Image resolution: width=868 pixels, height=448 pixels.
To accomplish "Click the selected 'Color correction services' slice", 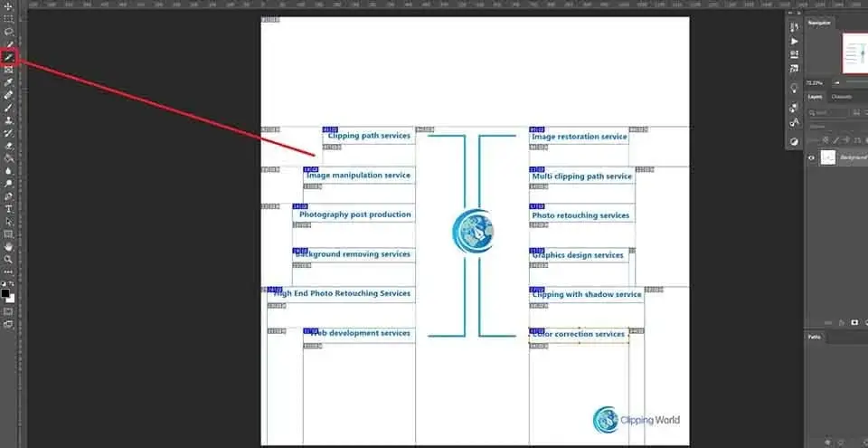I will click(x=579, y=336).
